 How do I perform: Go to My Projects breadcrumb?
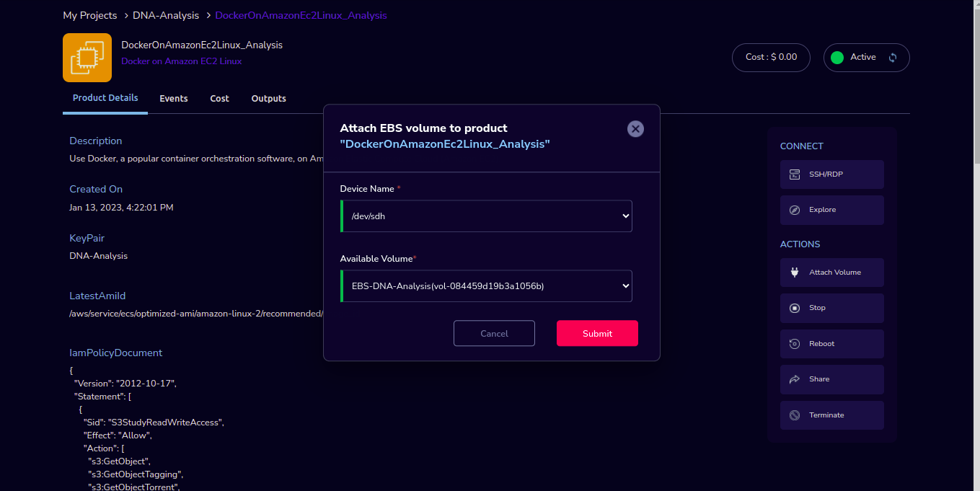click(x=90, y=15)
